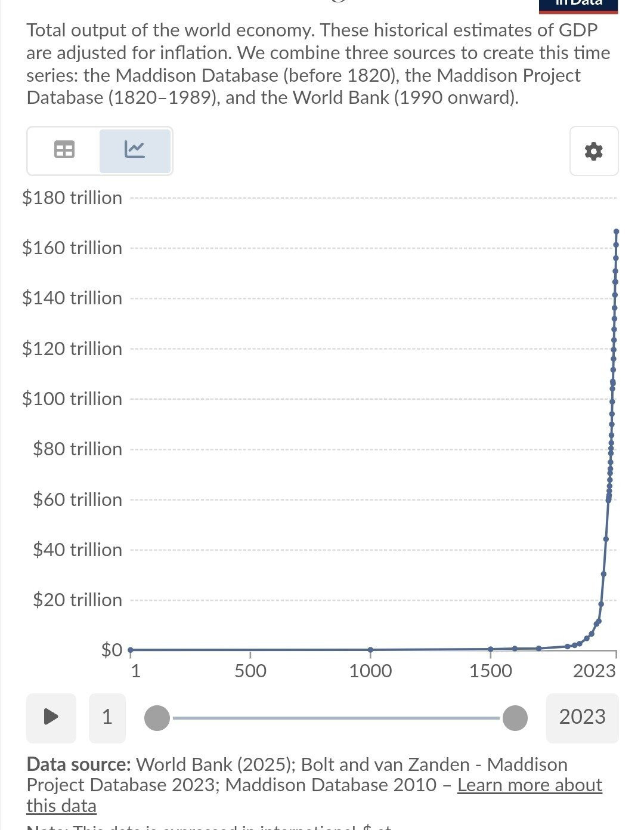Click the data point at year 1000
The height and width of the screenshot is (830, 644).
pyautogui.click(x=370, y=649)
